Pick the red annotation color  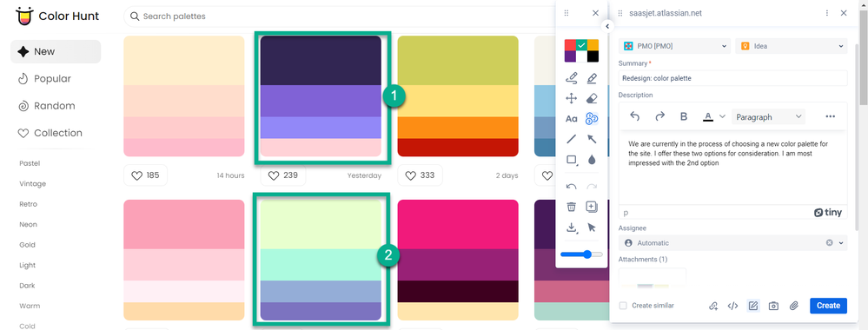570,45
